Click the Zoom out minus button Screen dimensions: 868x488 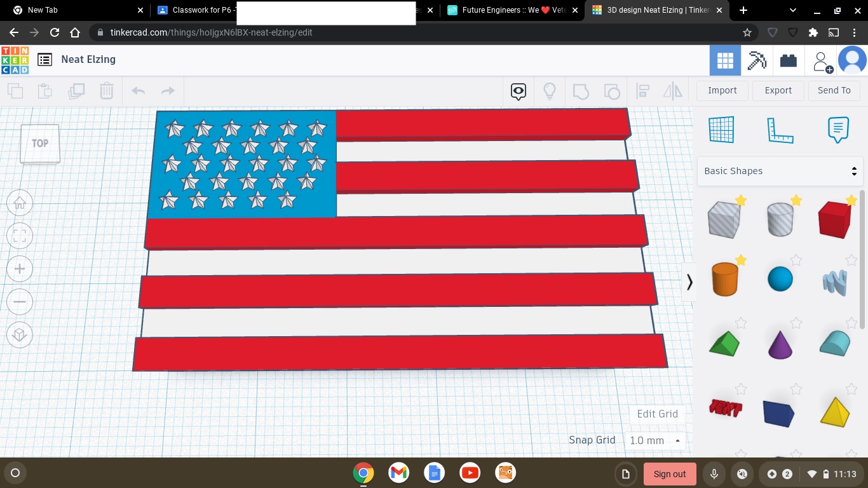click(20, 302)
